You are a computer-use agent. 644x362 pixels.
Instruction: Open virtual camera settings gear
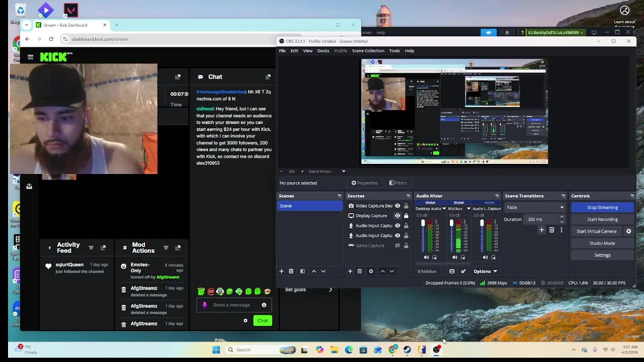coord(628,231)
